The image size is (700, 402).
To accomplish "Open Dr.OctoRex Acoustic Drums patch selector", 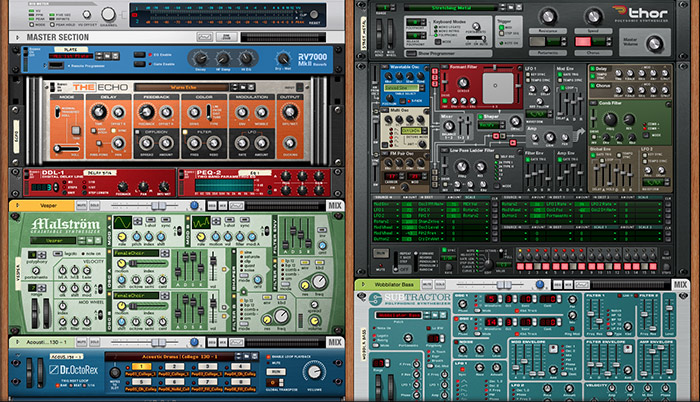I will tap(170, 356).
